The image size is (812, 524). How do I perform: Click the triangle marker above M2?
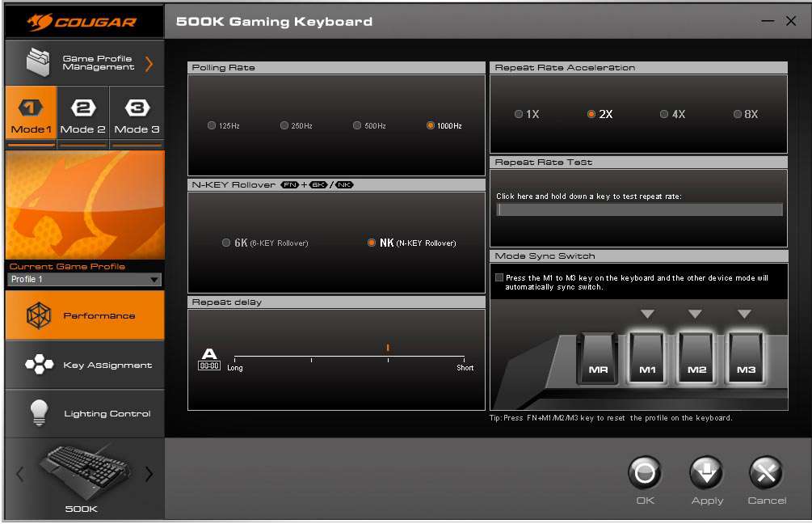click(695, 314)
